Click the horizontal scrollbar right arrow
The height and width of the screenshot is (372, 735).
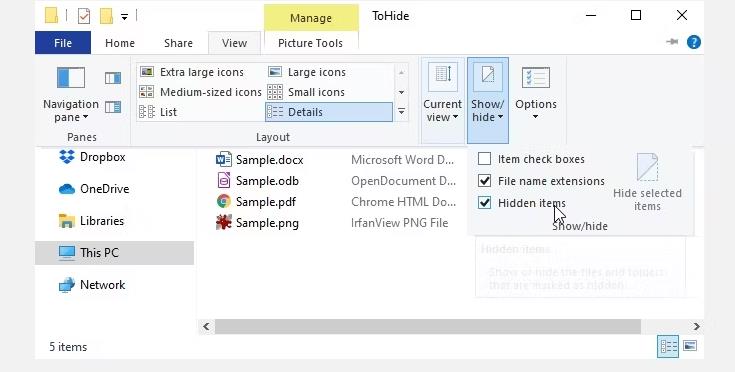(x=697, y=327)
